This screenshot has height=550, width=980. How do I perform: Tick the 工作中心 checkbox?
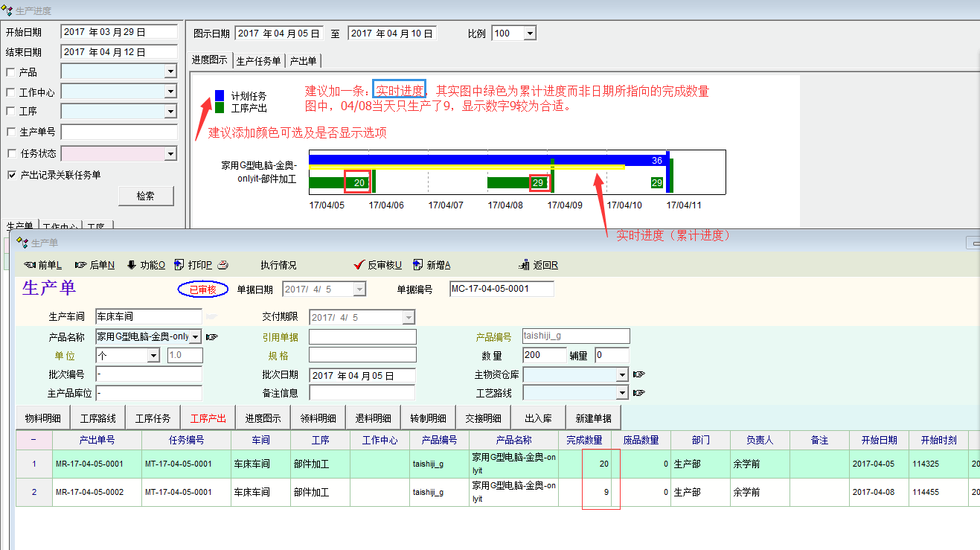pyautogui.click(x=10, y=92)
